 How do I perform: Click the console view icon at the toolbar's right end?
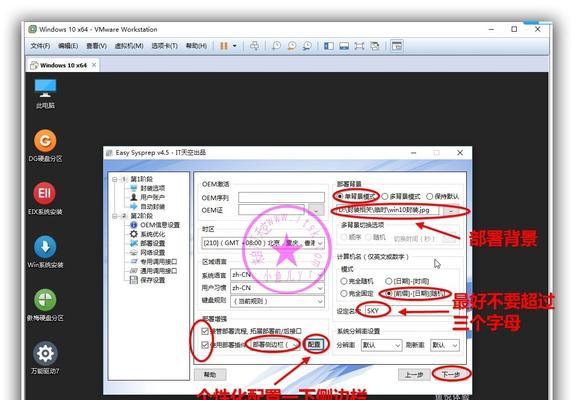pyautogui.click(x=397, y=46)
